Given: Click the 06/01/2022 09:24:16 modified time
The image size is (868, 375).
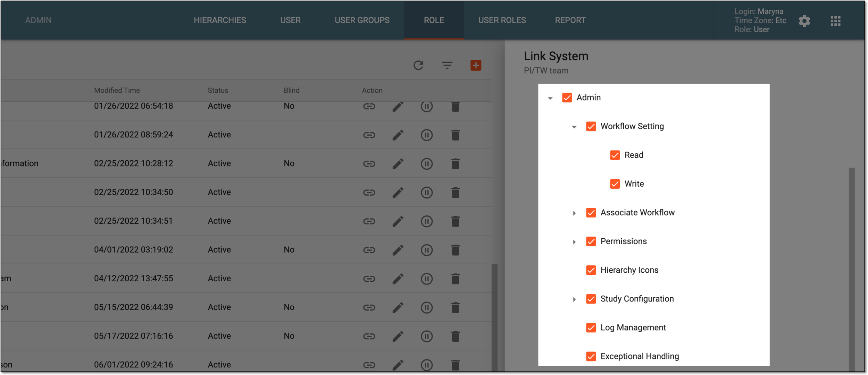Looking at the screenshot, I should (133, 365).
